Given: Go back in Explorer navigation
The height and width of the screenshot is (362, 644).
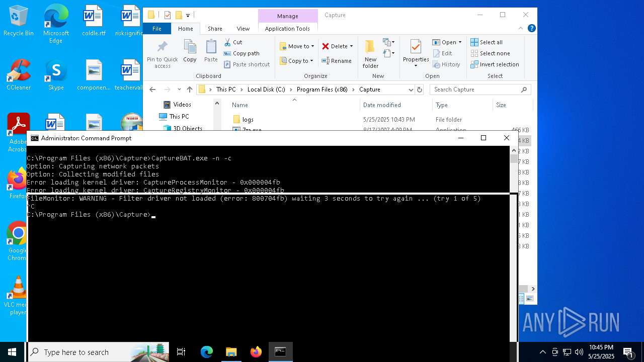Looking at the screenshot, I should click(x=152, y=89).
